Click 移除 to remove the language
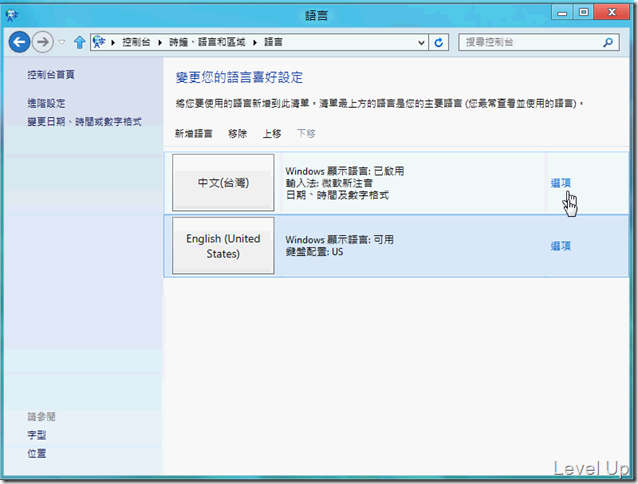The width and height of the screenshot is (638, 484). 238,133
